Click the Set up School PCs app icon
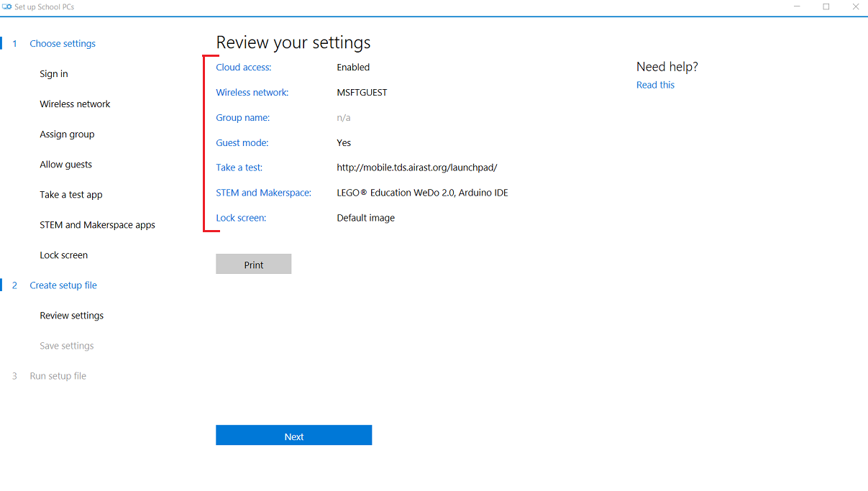The height and width of the screenshot is (491, 868). (7, 7)
